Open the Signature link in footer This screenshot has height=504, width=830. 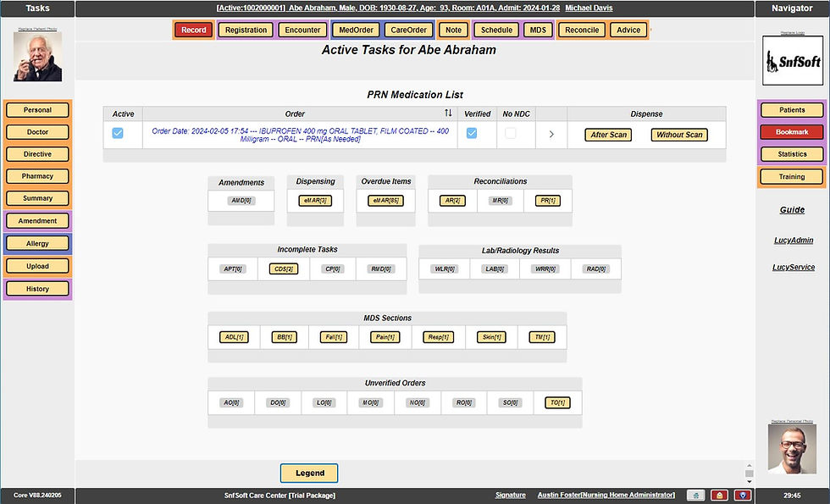pyautogui.click(x=510, y=495)
